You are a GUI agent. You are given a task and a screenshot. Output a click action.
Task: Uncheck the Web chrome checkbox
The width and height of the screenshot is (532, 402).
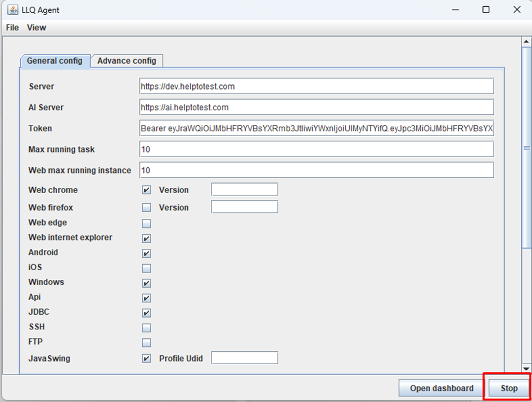[146, 190]
